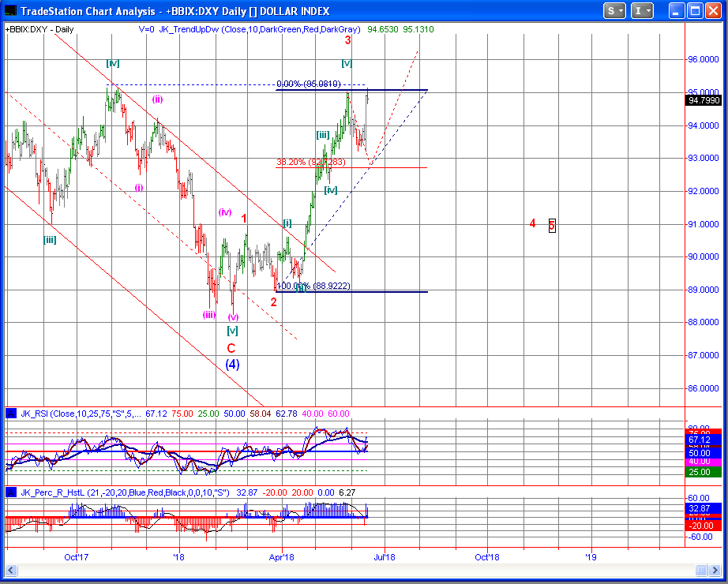Click the JK_RSI subgraph blue square icon
The height and width of the screenshot is (584, 728).
(x=10, y=414)
